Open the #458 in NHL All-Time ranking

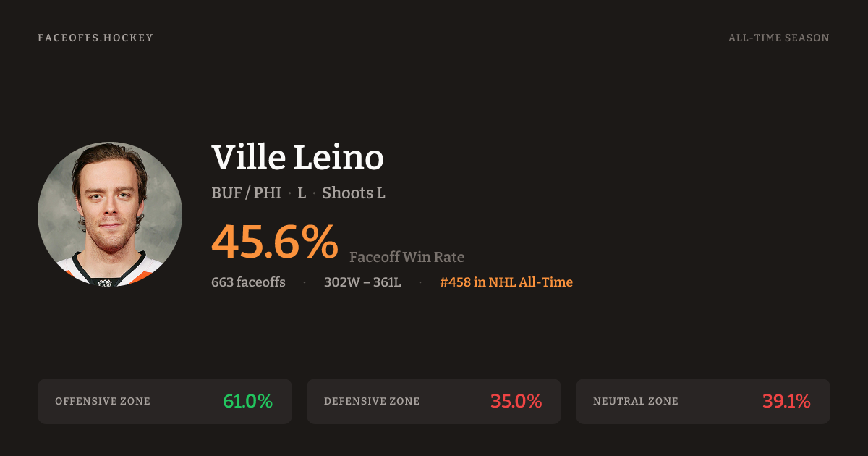point(506,282)
